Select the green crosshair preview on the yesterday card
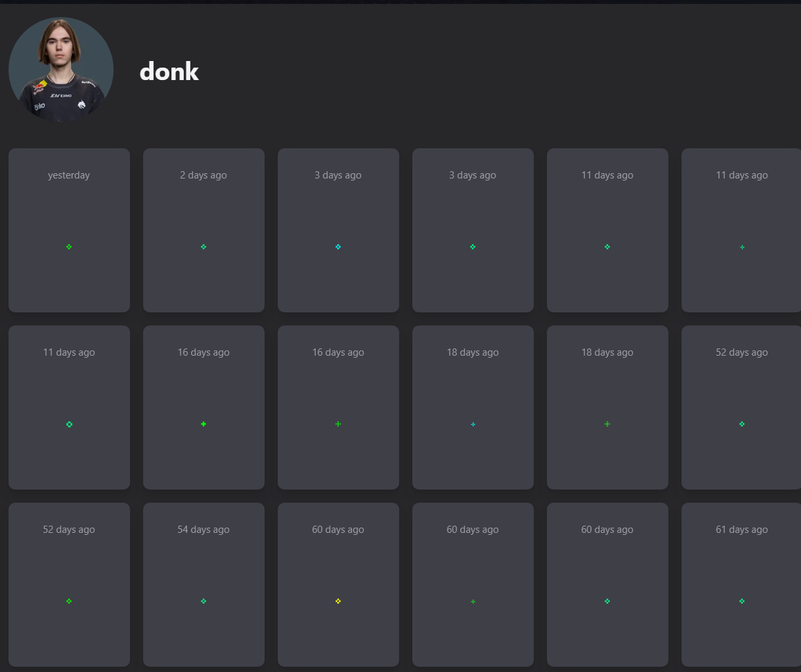The image size is (801, 672). tap(69, 247)
